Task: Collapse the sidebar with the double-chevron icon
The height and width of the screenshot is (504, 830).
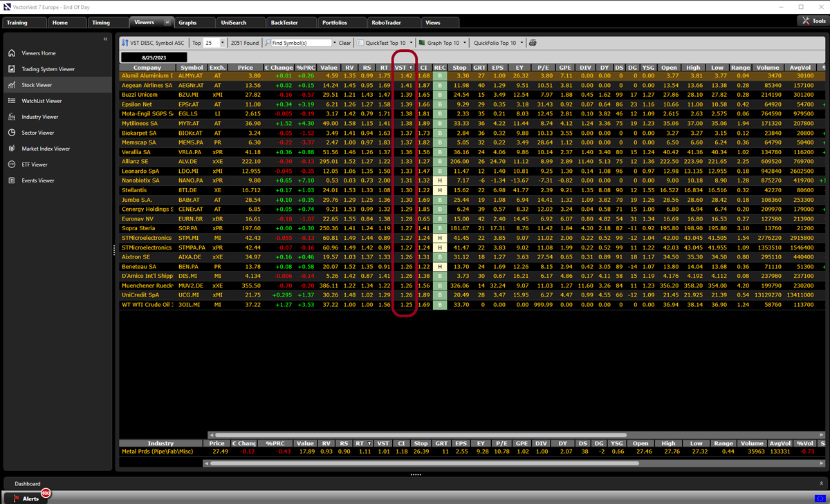Action: point(105,39)
